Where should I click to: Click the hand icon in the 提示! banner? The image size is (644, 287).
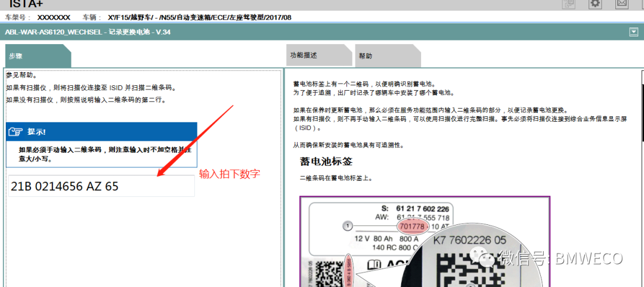[17, 132]
